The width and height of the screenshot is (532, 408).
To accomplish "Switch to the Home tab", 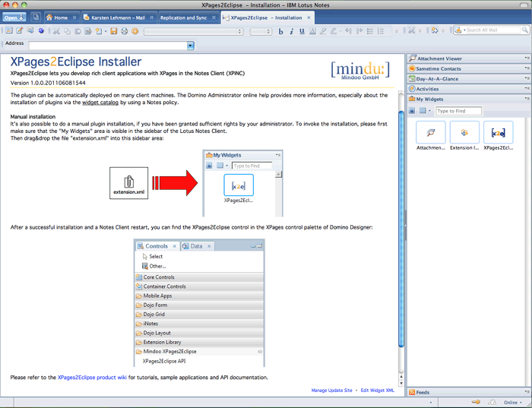I will pos(60,17).
